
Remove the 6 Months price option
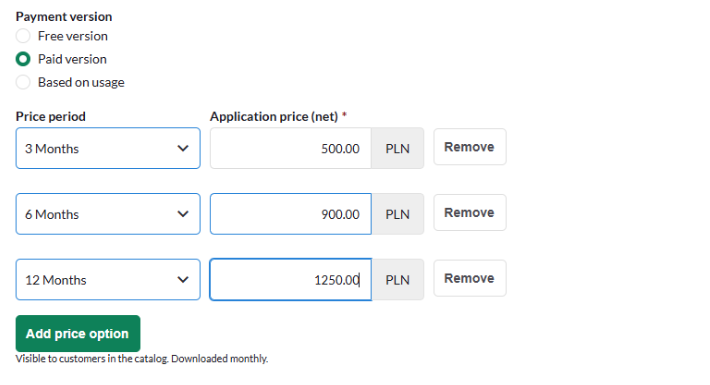pos(470,212)
